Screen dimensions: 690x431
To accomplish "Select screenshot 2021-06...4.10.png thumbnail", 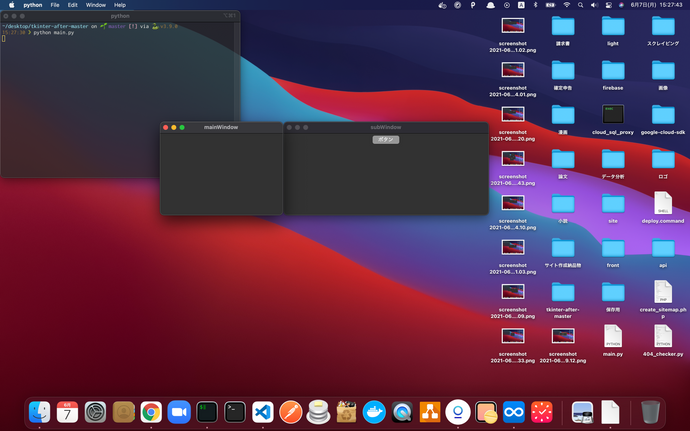I will (x=513, y=203).
